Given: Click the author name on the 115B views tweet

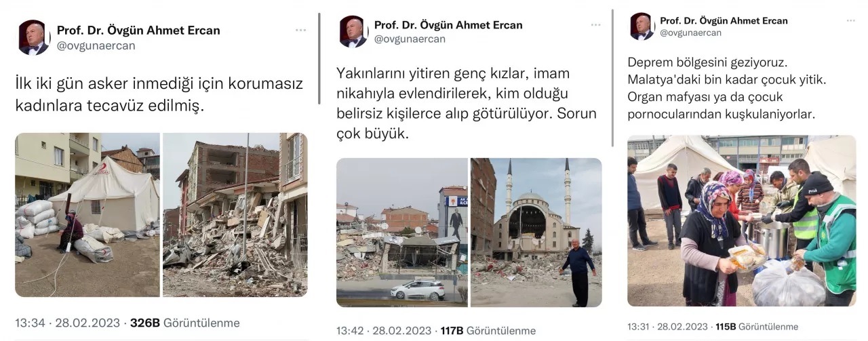Looking at the screenshot, I should pos(724,20).
